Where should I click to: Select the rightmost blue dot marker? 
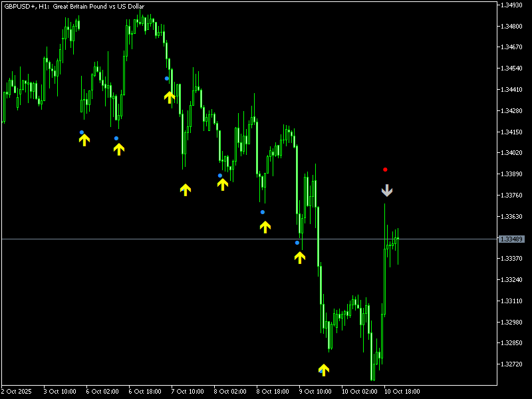(297, 243)
